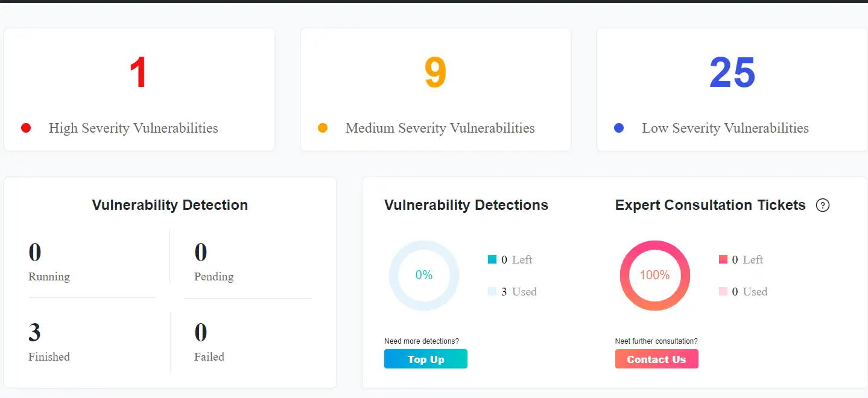Click the teal Left legend square

click(x=492, y=260)
